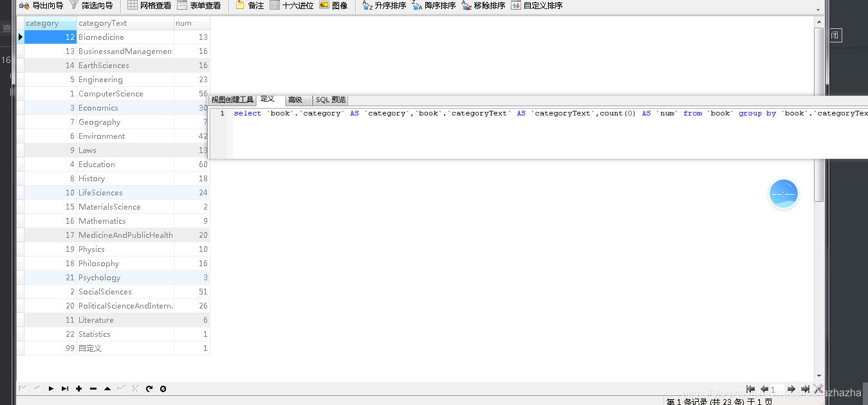Image resolution: width=868 pixels, height=405 pixels.
Task: Select the Psychology cell
Action: (x=125, y=278)
